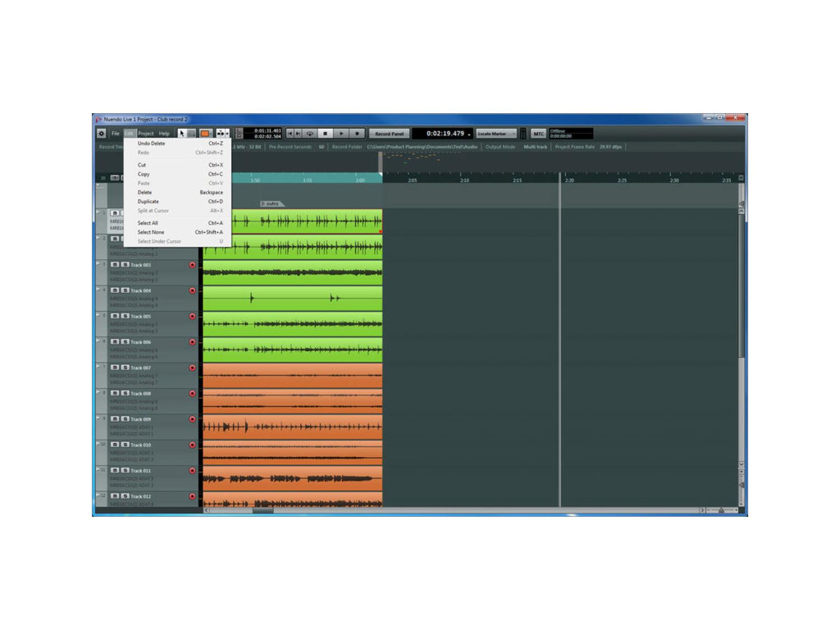
Task: Click the outro marker on timeline
Action: point(271,204)
